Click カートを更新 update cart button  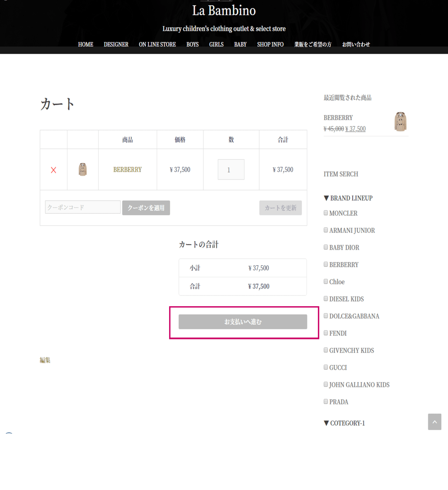tap(280, 208)
